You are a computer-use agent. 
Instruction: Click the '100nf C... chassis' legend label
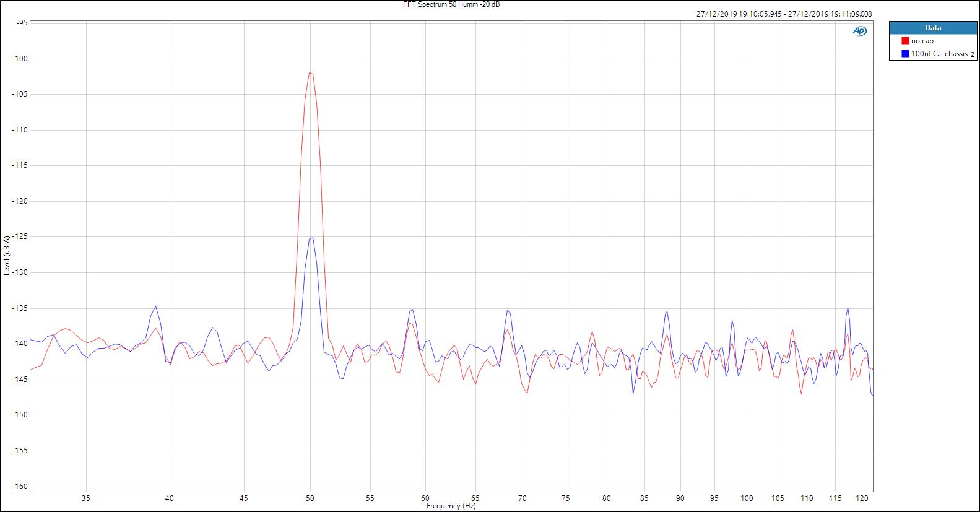[939, 54]
